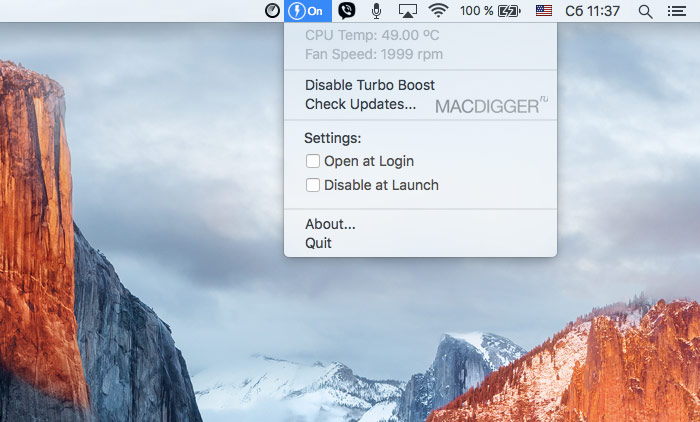700x422 pixels.
Task: Open the Wi-Fi status menu
Action: tap(438, 10)
